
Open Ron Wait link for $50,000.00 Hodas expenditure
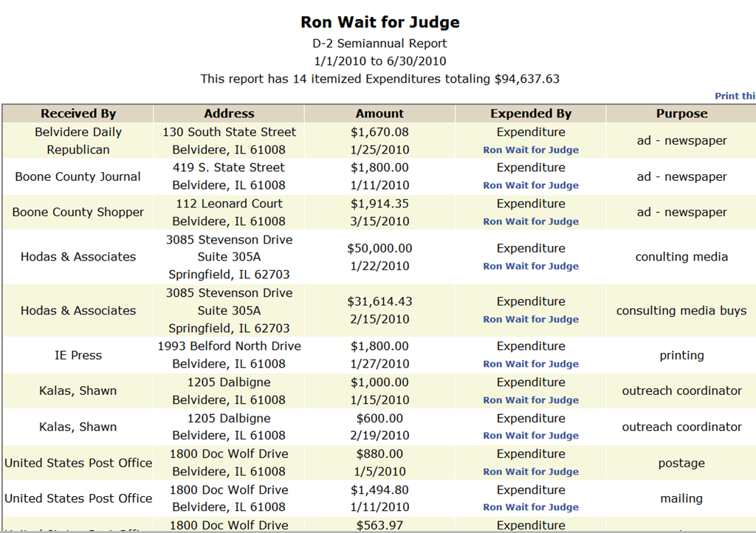(531, 266)
